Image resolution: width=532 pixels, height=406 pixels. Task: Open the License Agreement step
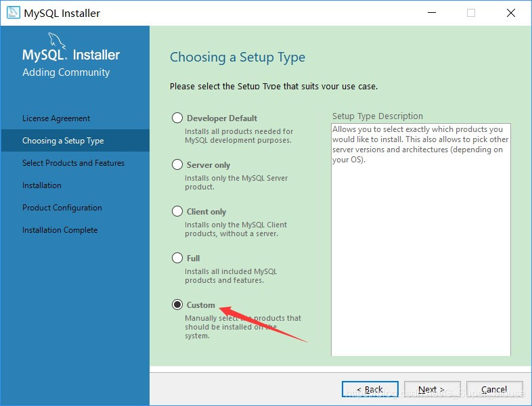[x=56, y=118]
